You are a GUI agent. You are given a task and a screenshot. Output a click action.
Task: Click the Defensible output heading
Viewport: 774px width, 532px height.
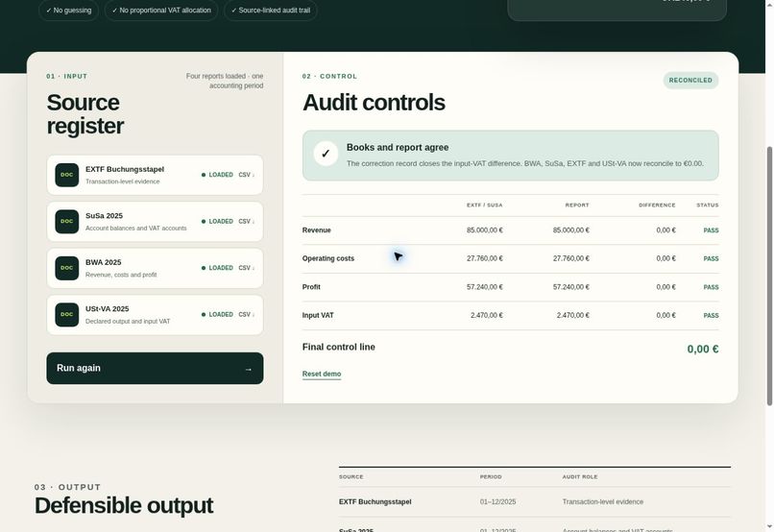coord(124,505)
